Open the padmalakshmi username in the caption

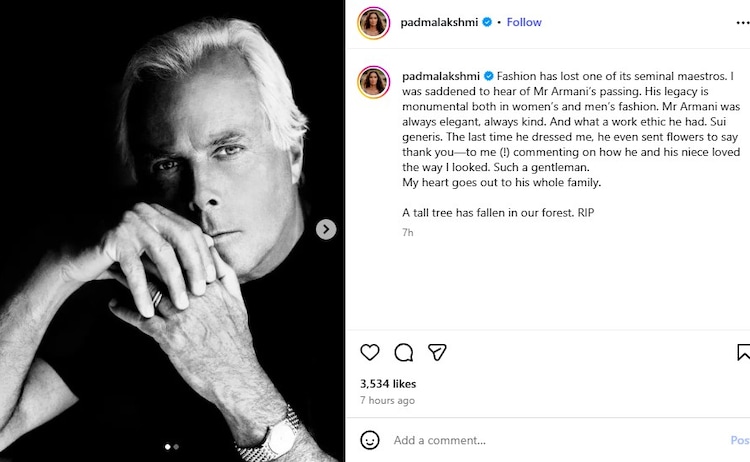pyautogui.click(x=441, y=75)
